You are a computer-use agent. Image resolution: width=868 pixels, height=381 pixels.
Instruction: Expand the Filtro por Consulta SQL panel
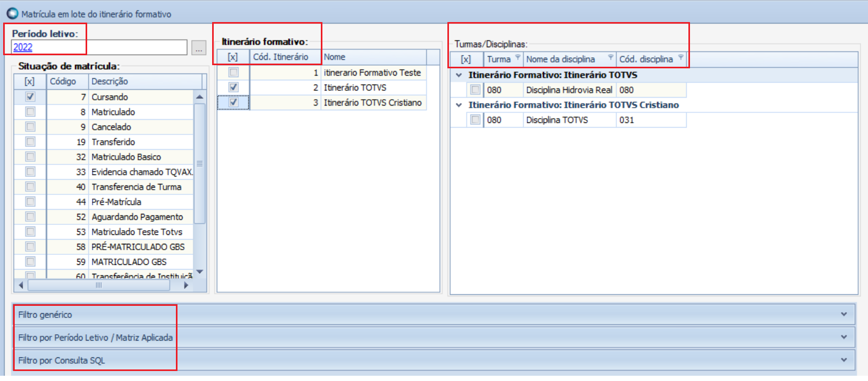click(x=844, y=360)
